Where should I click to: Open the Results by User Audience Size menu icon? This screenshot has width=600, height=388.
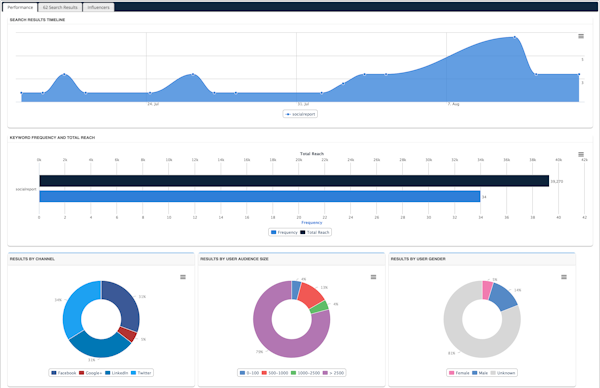[373, 277]
